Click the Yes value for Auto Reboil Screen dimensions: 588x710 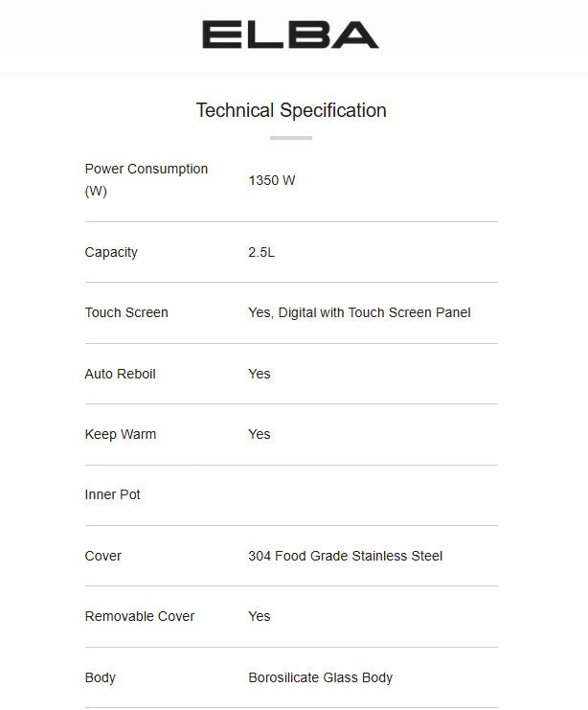[260, 374]
